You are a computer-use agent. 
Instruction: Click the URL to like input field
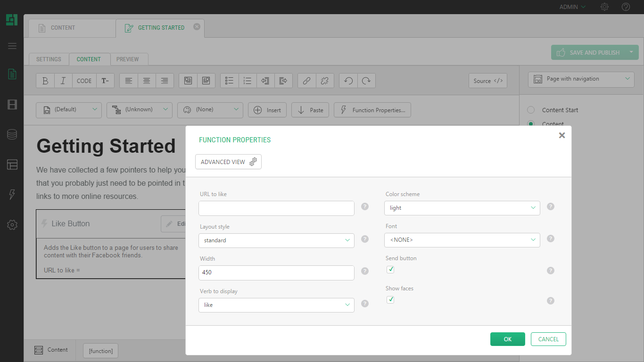(276, 208)
